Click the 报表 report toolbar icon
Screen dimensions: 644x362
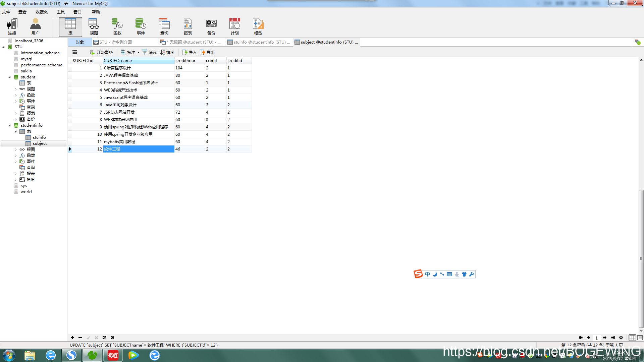pyautogui.click(x=188, y=26)
